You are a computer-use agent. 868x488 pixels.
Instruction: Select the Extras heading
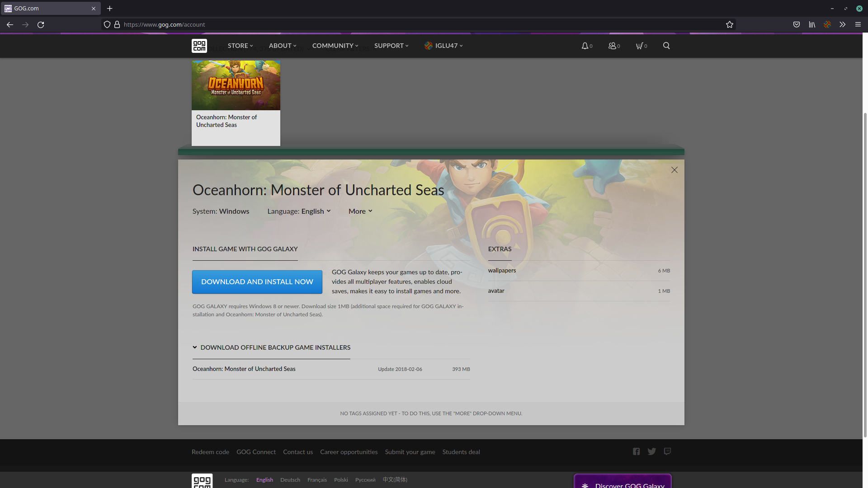coord(500,249)
